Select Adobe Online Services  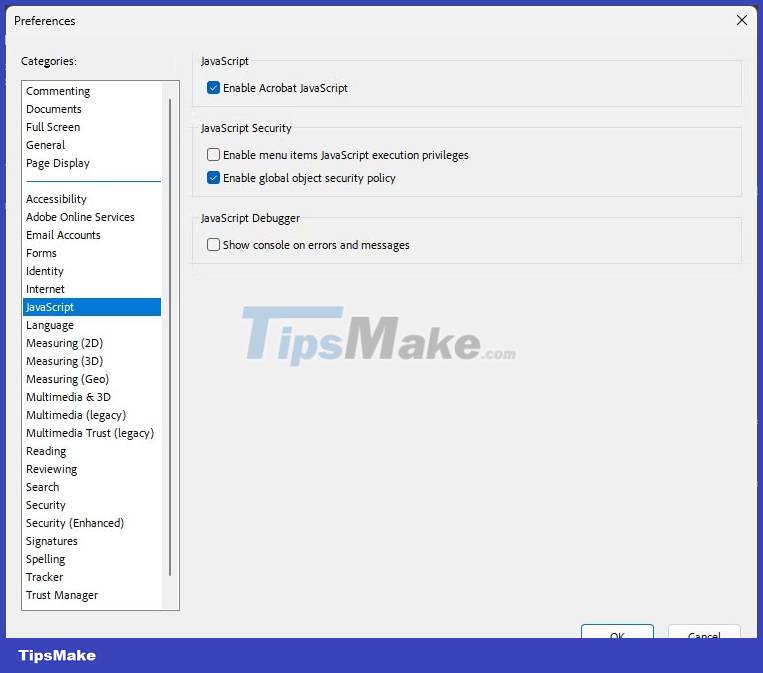[x=92, y=217]
